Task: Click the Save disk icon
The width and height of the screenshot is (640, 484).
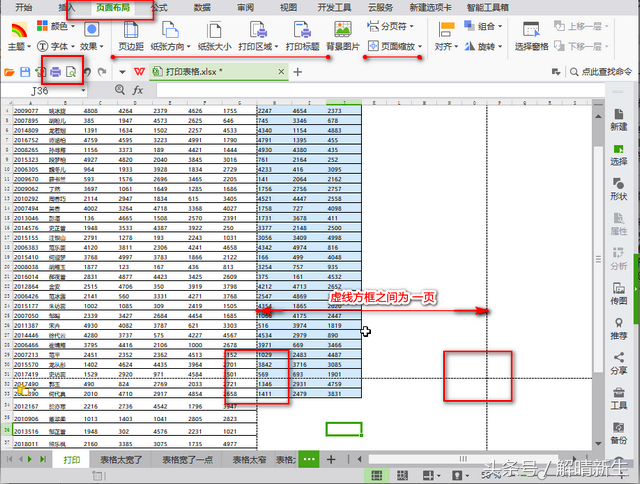Action: pos(25,72)
